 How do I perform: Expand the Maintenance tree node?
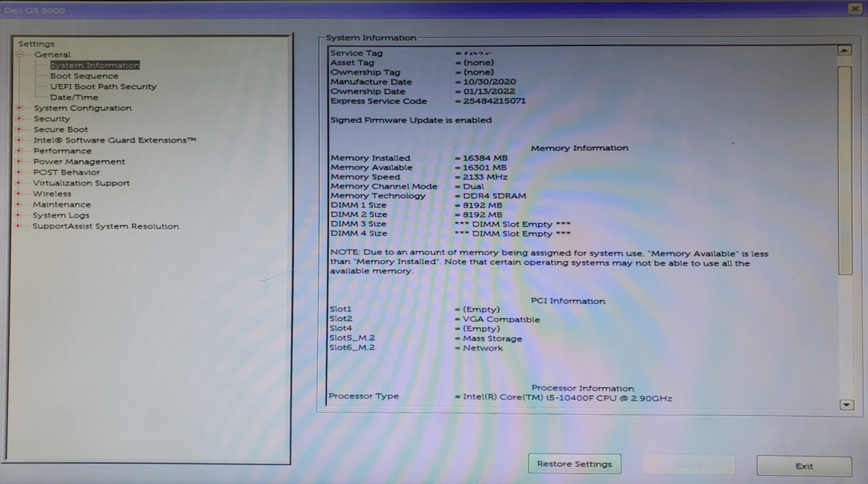pos(19,205)
